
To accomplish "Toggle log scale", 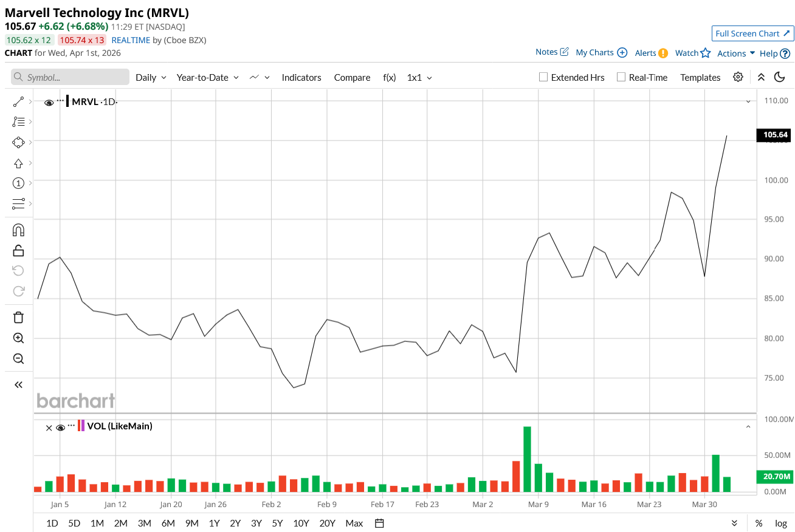I will [x=781, y=523].
